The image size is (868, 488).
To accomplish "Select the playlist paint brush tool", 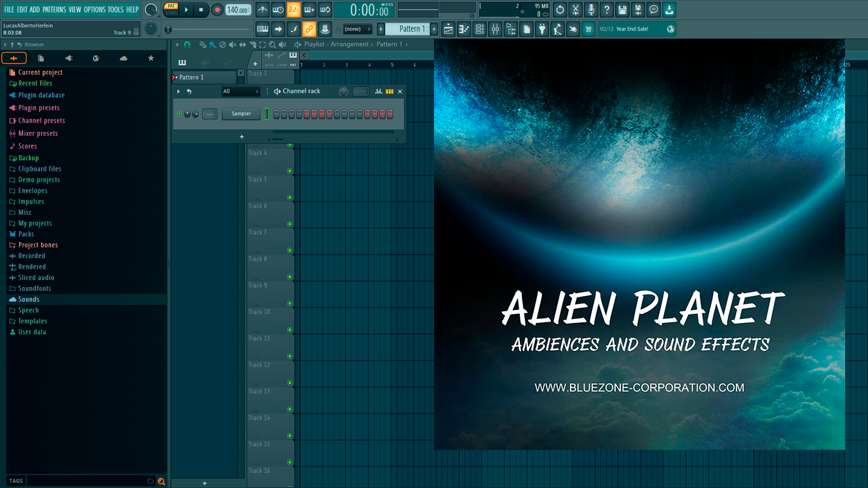I will pyautogui.click(x=212, y=44).
